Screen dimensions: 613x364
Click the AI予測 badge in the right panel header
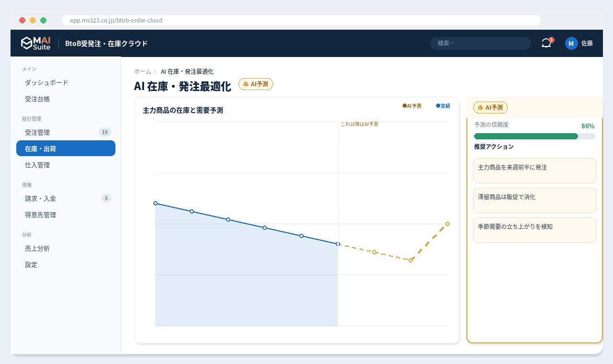490,107
